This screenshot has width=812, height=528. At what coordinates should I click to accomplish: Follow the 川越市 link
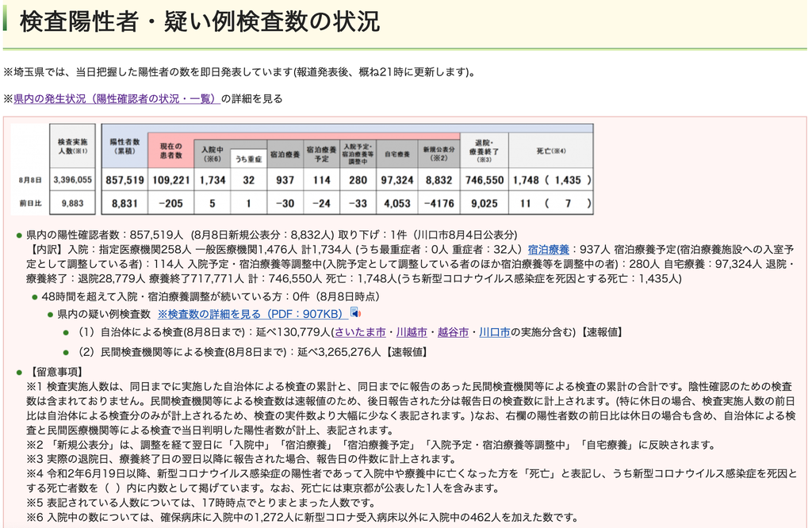412,332
